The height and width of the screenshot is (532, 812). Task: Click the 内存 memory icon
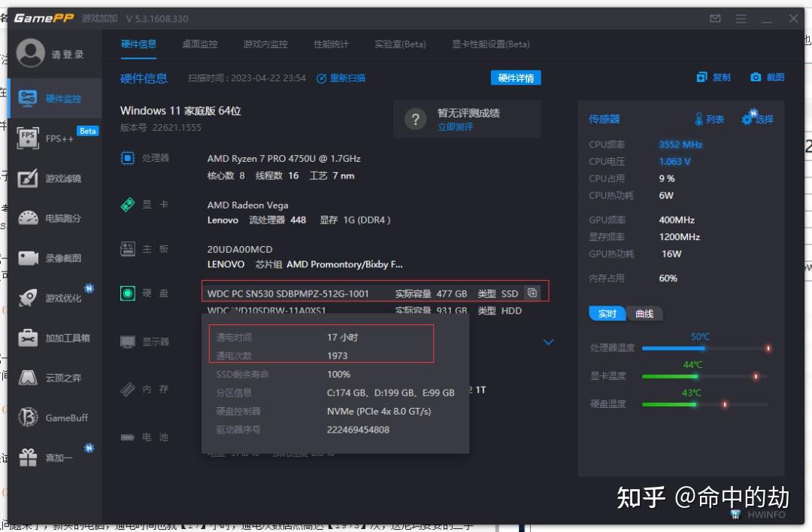(127, 389)
